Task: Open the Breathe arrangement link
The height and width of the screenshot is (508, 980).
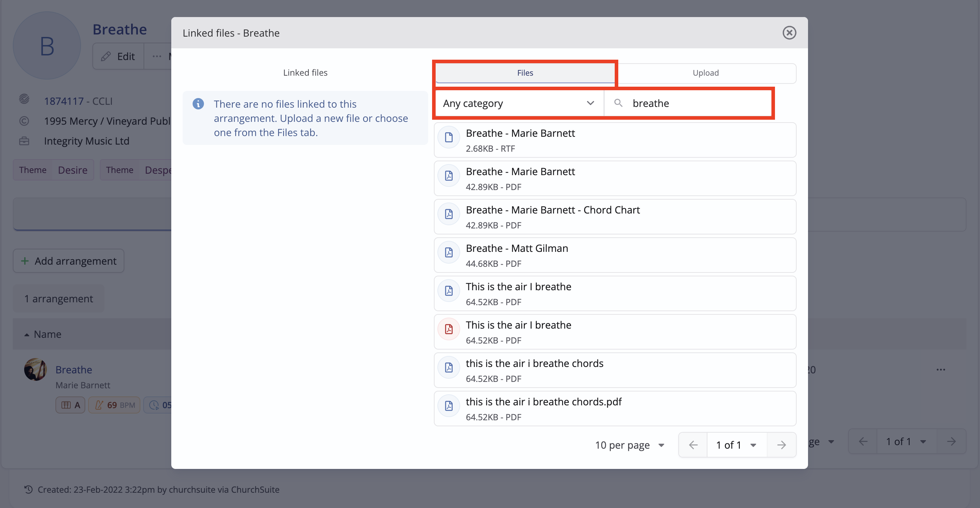Action: [x=74, y=369]
